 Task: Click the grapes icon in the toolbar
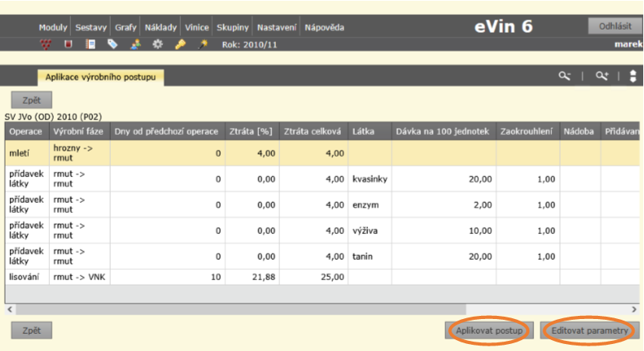46,44
